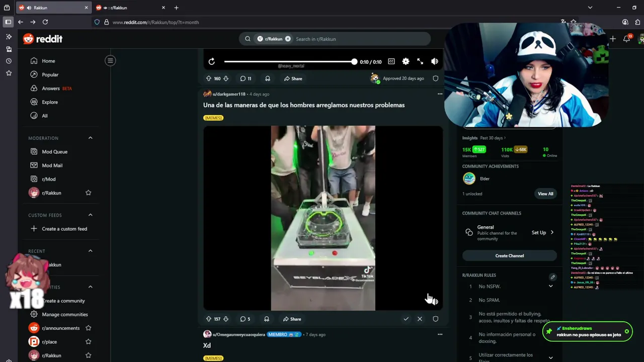Give award on the post with 157 votes
This screenshot has width=644, height=362.
[x=267, y=319]
